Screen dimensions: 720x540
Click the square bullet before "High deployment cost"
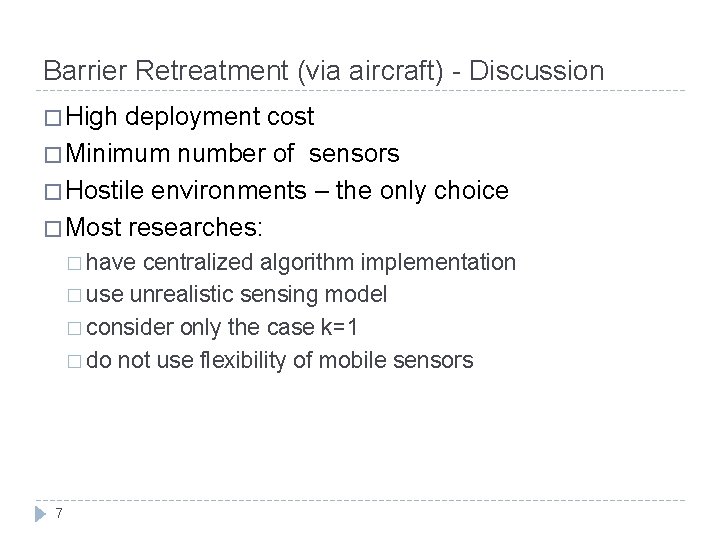coord(53,118)
